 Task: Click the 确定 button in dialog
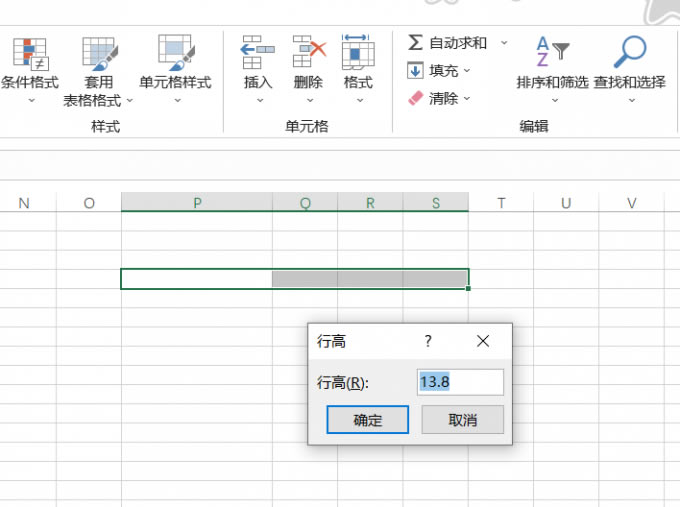368,420
